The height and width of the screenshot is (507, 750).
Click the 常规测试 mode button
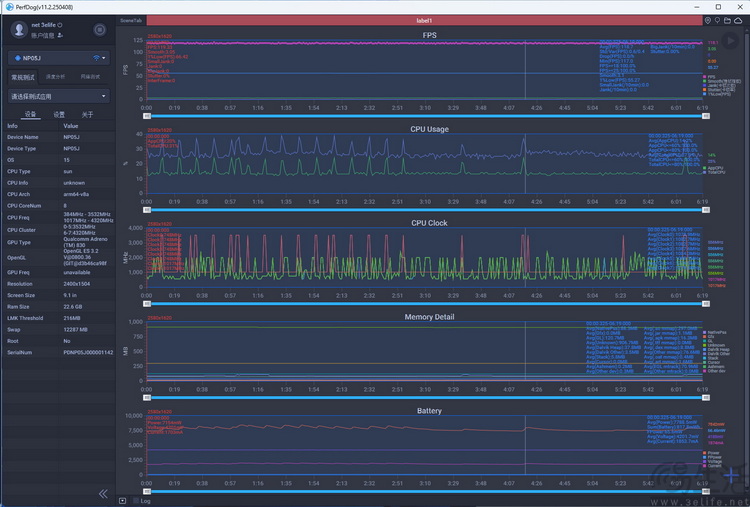click(x=22, y=77)
